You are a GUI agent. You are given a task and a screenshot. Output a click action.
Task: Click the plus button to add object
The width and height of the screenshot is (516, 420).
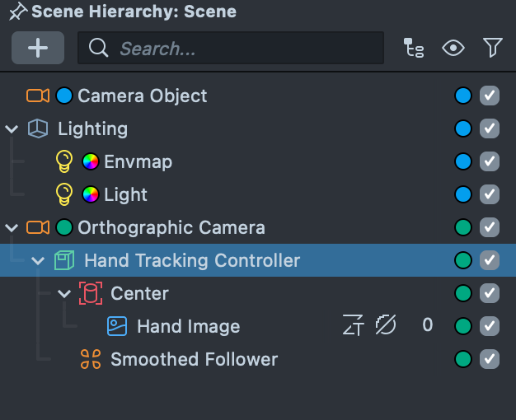38,48
